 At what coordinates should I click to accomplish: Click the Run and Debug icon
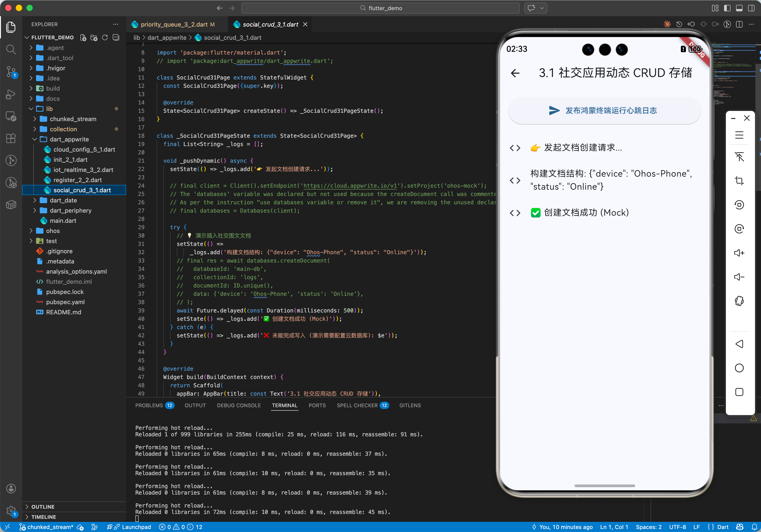tap(11, 94)
